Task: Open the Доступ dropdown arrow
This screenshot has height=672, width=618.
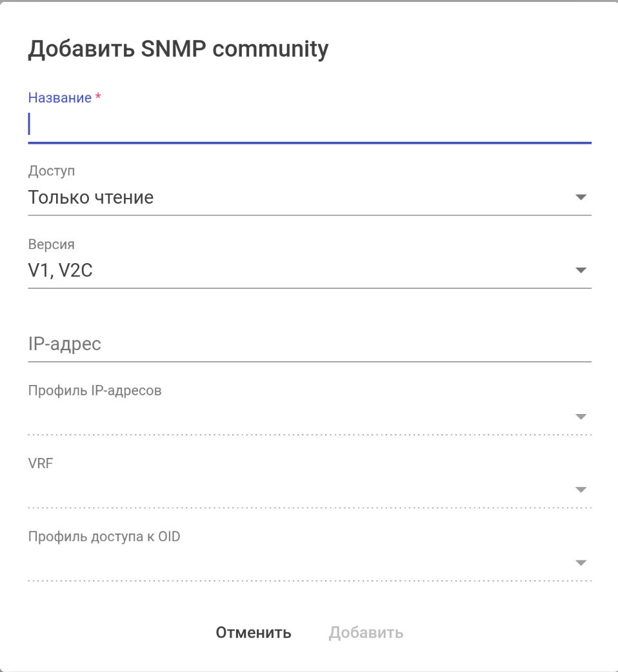Action: [x=581, y=197]
